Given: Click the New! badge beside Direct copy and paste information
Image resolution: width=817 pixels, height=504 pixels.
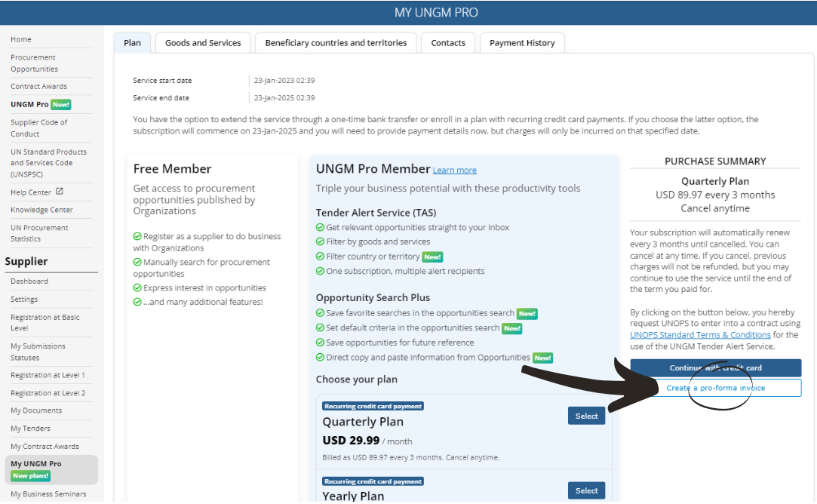Looking at the screenshot, I should [542, 357].
